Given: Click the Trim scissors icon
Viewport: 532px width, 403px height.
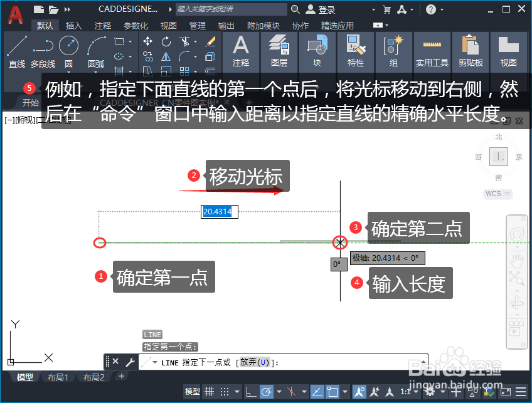Looking at the screenshot, I should (x=185, y=41).
